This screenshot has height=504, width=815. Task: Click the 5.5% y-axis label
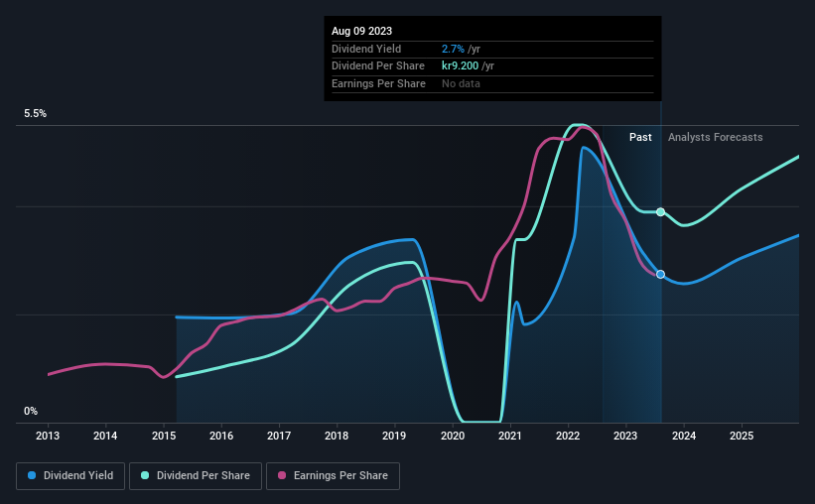coord(36,114)
